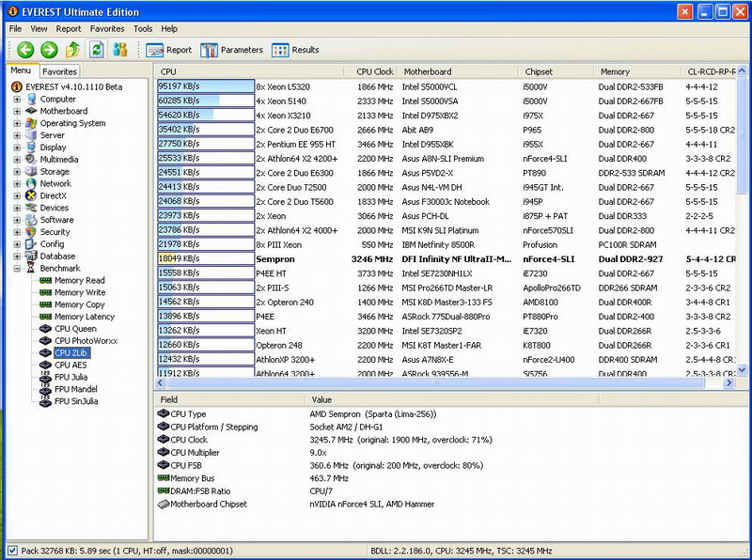Select the Database tree icon

click(32, 256)
